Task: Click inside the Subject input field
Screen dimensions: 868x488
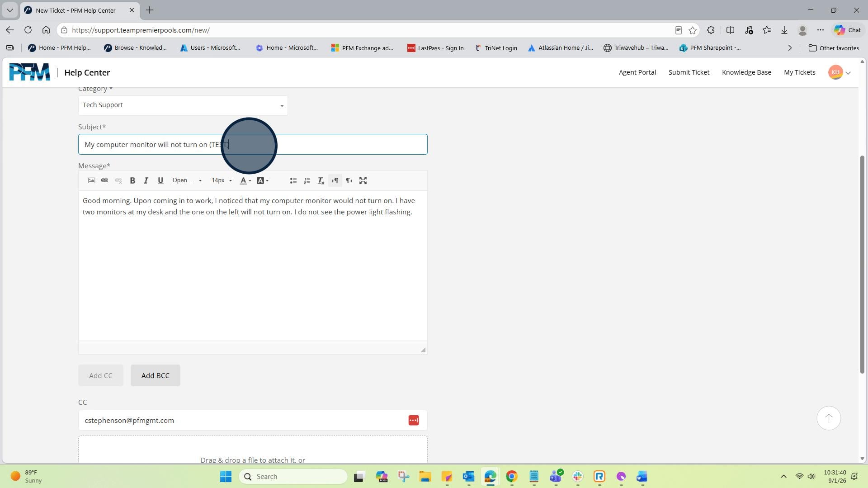Action: (253, 144)
